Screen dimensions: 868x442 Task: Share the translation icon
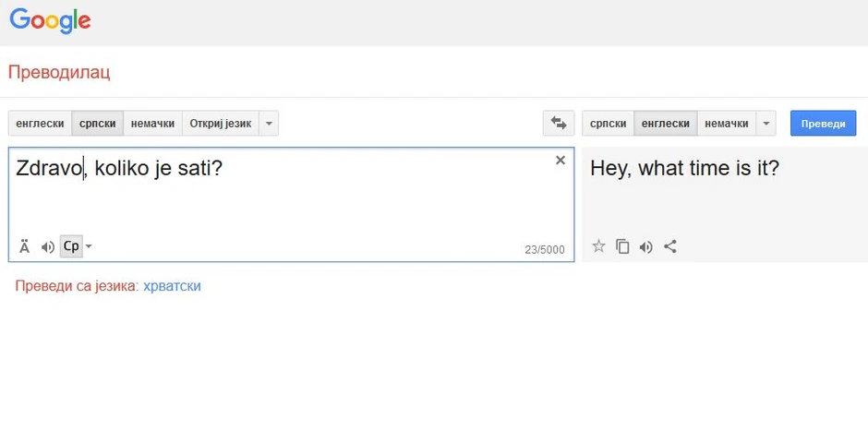tap(670, 246)
